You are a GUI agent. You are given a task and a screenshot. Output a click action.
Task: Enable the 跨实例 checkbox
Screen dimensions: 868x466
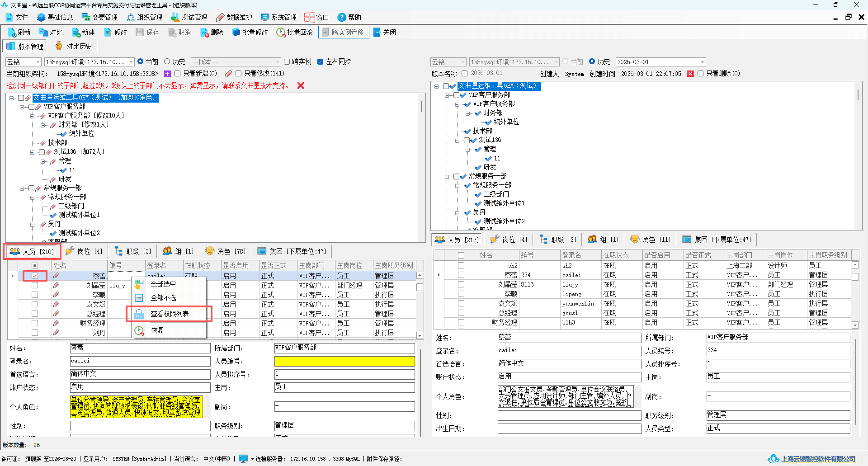coord(287,62)
